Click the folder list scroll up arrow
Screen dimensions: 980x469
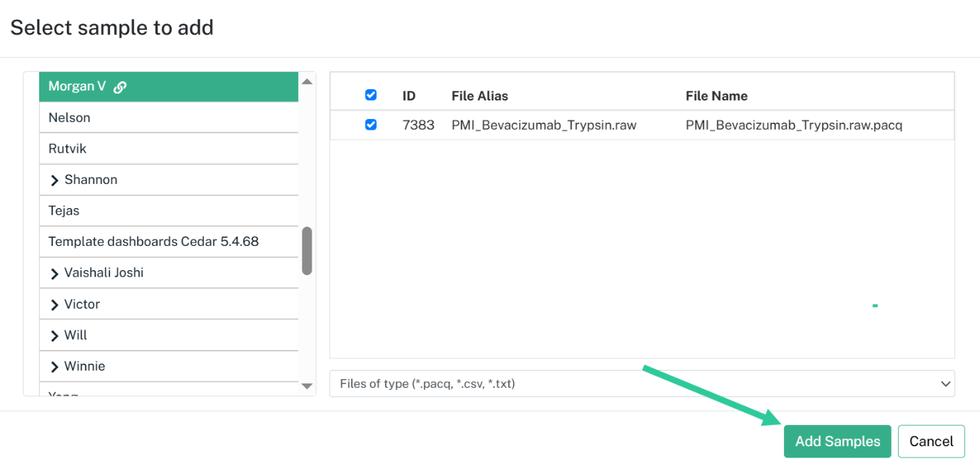(x=307, y=81)
